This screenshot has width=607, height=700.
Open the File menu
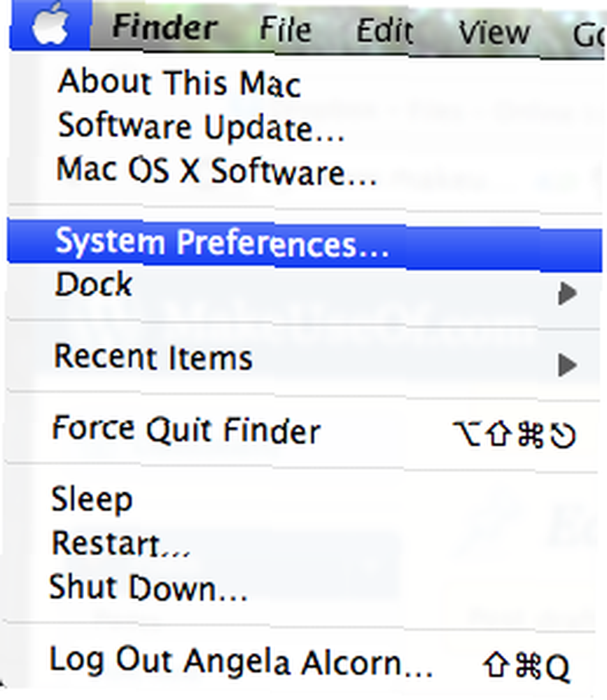click(x=285, y=29)
